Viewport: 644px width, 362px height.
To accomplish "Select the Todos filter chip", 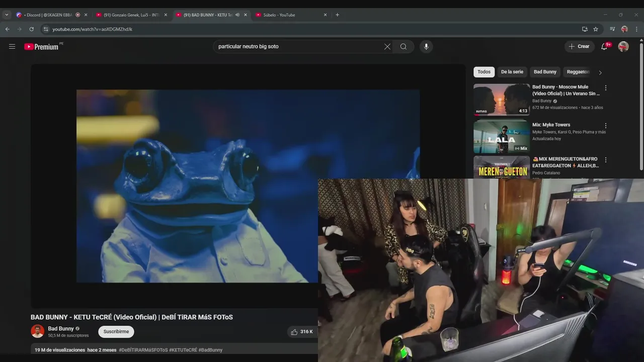I will 484,72.
